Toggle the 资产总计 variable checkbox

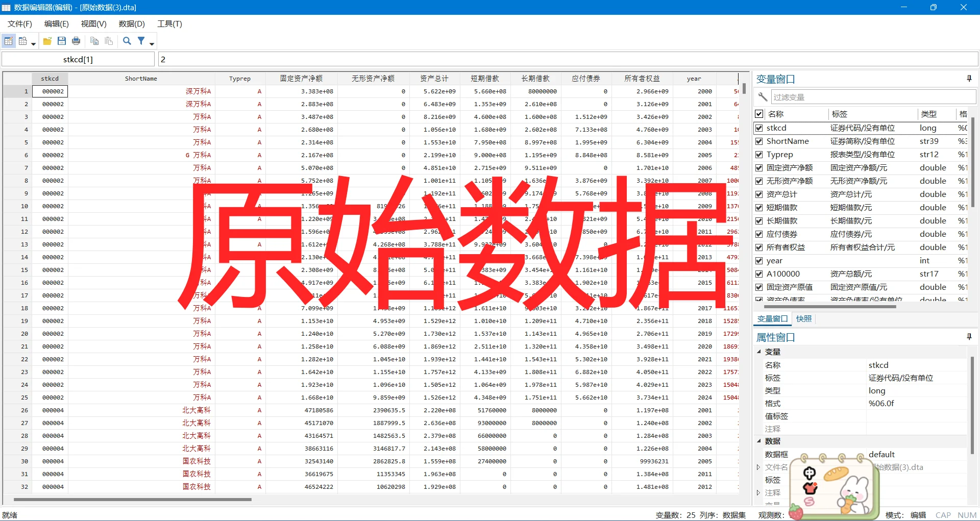pos(759,194)
